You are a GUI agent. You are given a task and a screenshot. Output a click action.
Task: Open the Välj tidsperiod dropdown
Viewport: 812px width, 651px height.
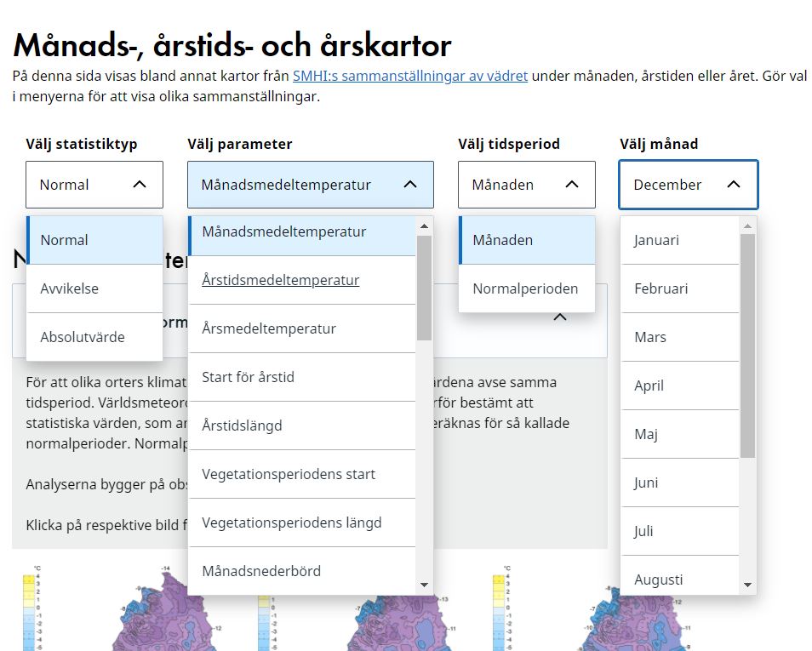coord(526,185)
